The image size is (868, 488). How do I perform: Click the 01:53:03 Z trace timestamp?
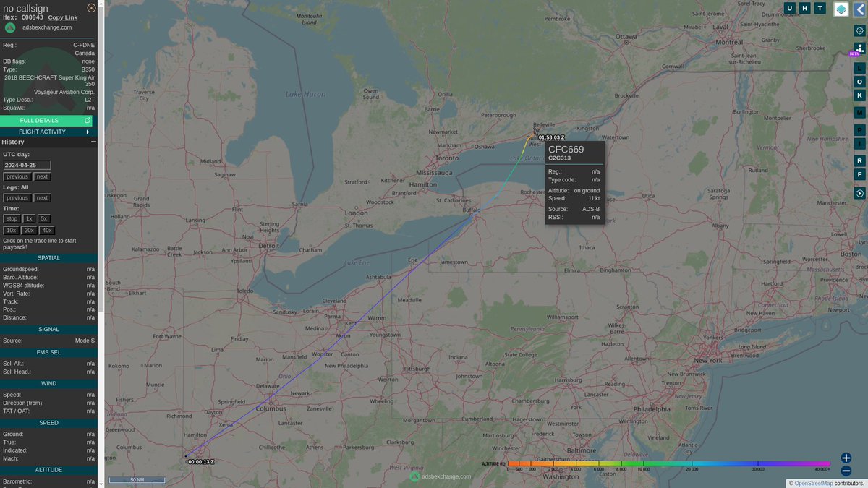[x=551, y=137]
